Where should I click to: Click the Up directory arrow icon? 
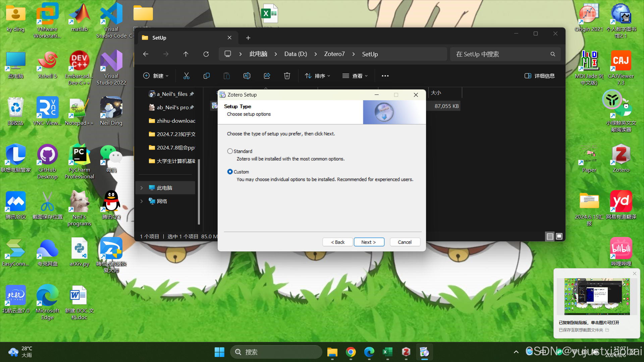pyautogui.click(x=186, y=54)
